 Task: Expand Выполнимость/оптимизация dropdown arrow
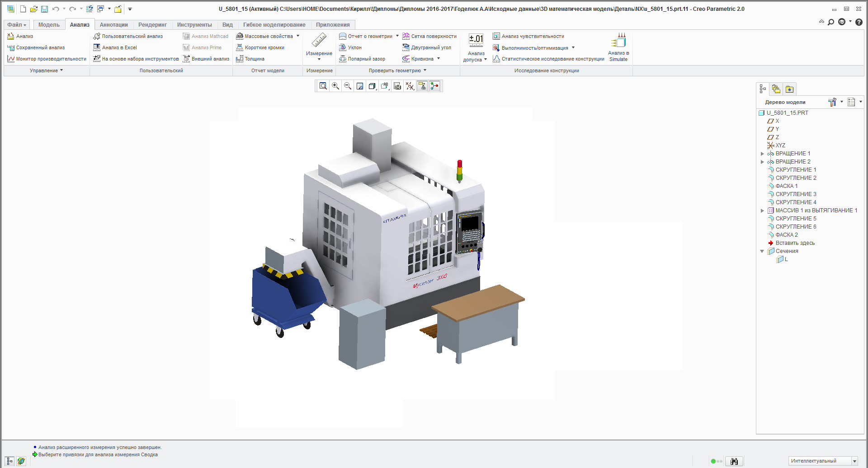[573, 47]
